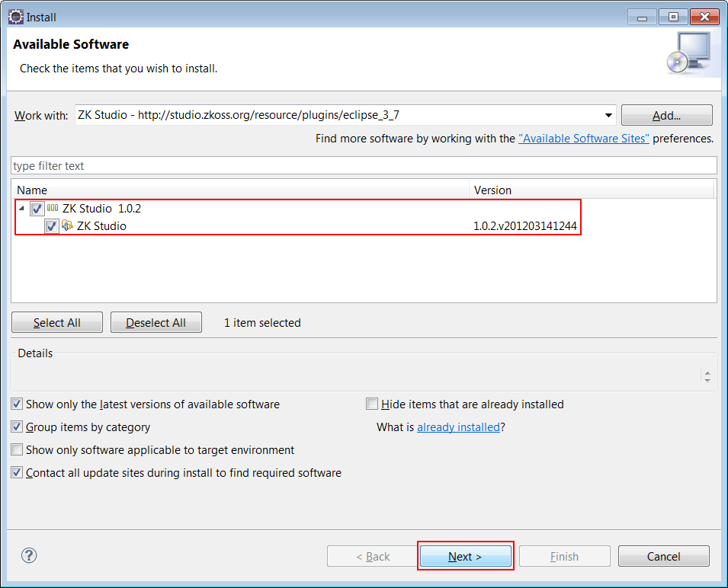The image size is (728, 588).
Task: Collapse the ZK Studio 1.0.2 tree node
Action: point(21,209)
